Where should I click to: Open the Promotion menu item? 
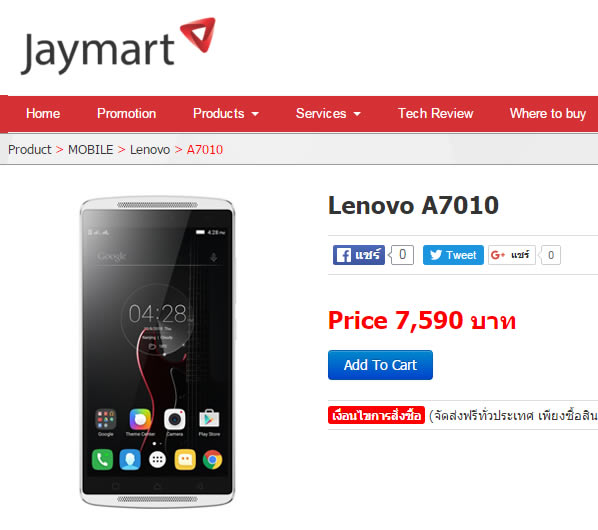[127, 114]
